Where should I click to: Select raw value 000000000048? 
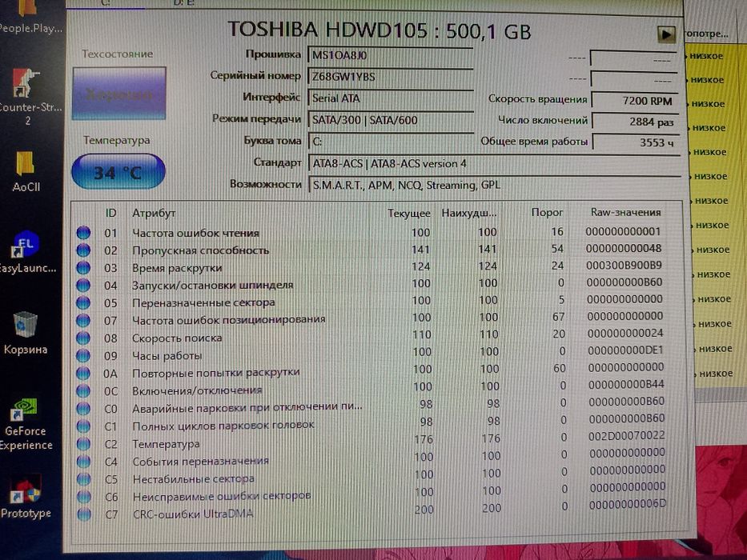(x=624, y=248)
